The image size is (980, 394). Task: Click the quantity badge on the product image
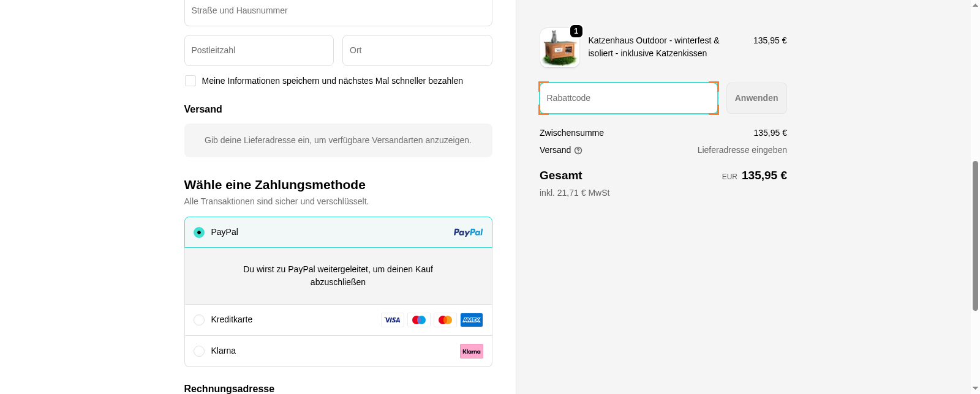point(575,31)
